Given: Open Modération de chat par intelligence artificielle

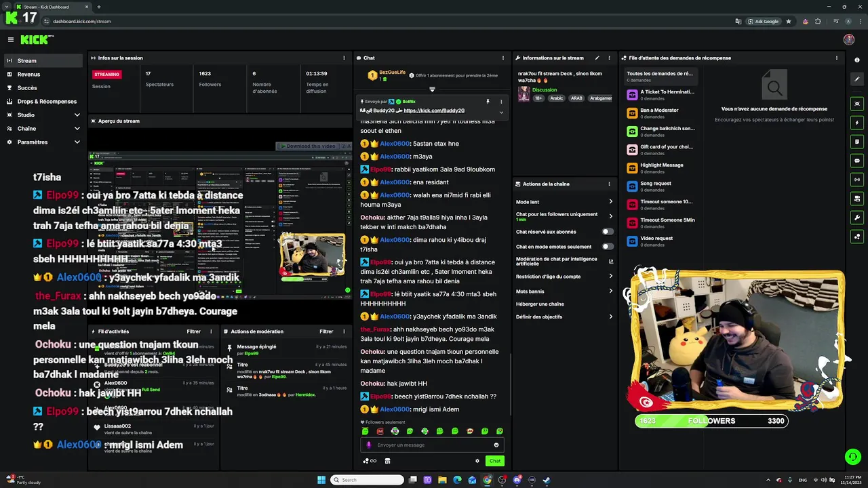Looking at the screenshot, I should (x=564, y=261).
